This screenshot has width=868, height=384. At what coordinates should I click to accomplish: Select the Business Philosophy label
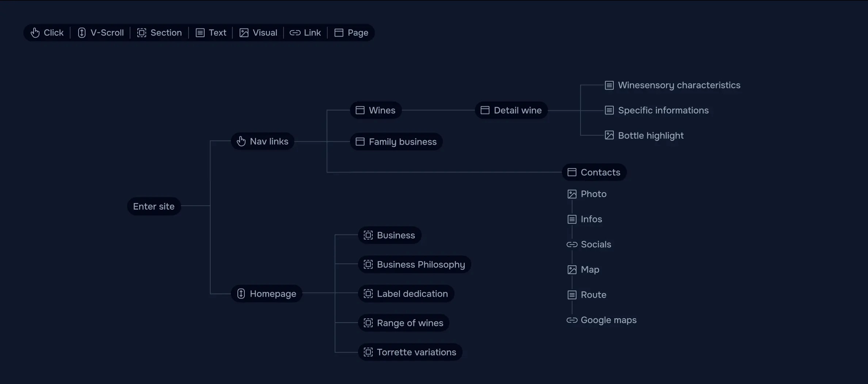click(x=421, y=265)
